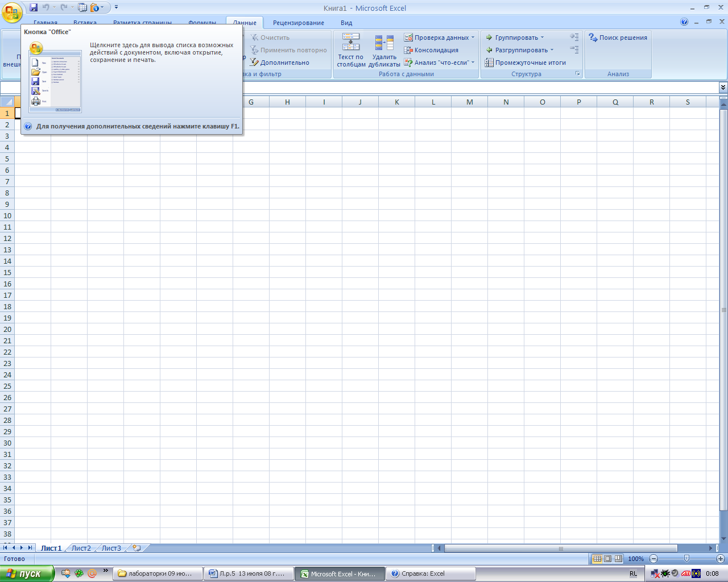Expand the Группировать dropdown arrow
728x582 pixels.
(x=542, y=38)
